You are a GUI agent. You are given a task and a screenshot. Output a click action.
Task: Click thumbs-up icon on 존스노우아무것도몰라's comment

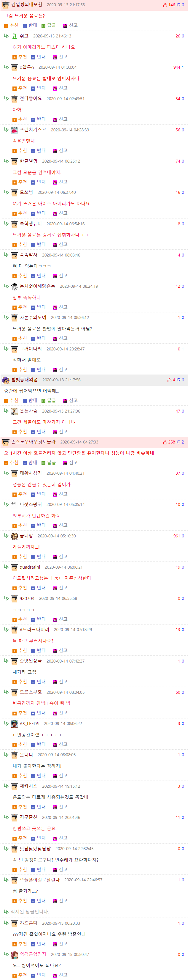(x=165, y=442)
